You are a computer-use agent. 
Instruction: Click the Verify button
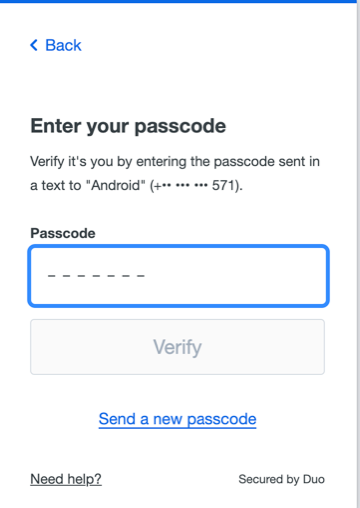(x=177, y=347)
